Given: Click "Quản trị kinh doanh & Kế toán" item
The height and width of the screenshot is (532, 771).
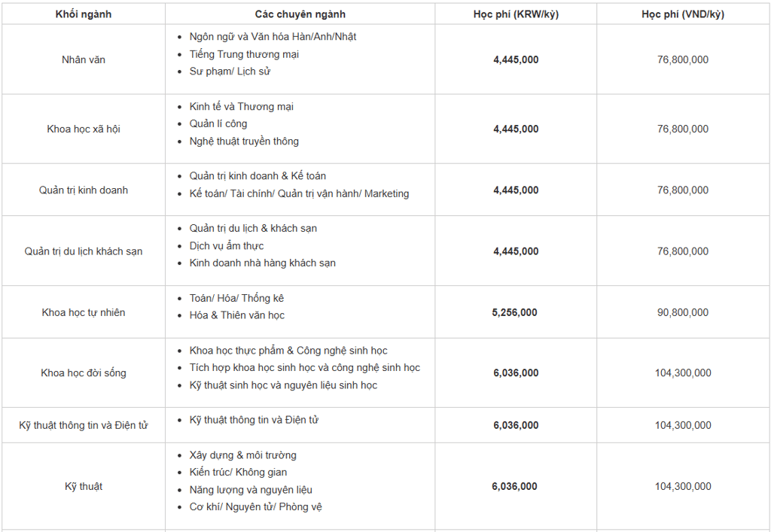Looking at the screenshot, I should 258,176.
